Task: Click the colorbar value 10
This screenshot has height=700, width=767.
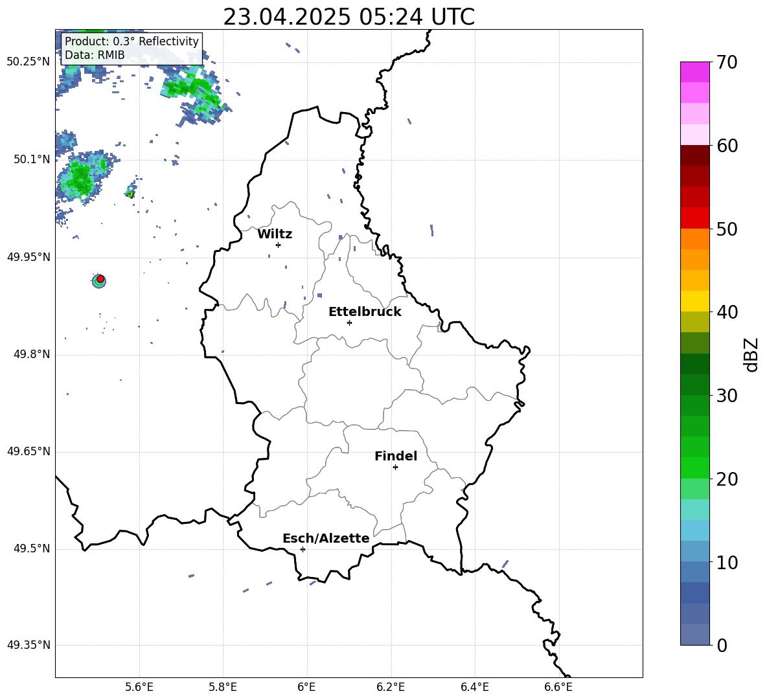Action: coord(727,562)
